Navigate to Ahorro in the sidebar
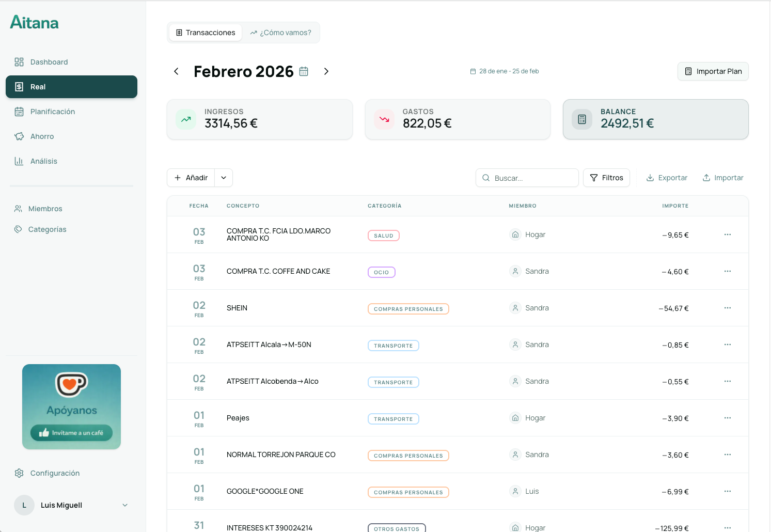The height and width of the screenshot is (532, 771). [x=42, y=136]
